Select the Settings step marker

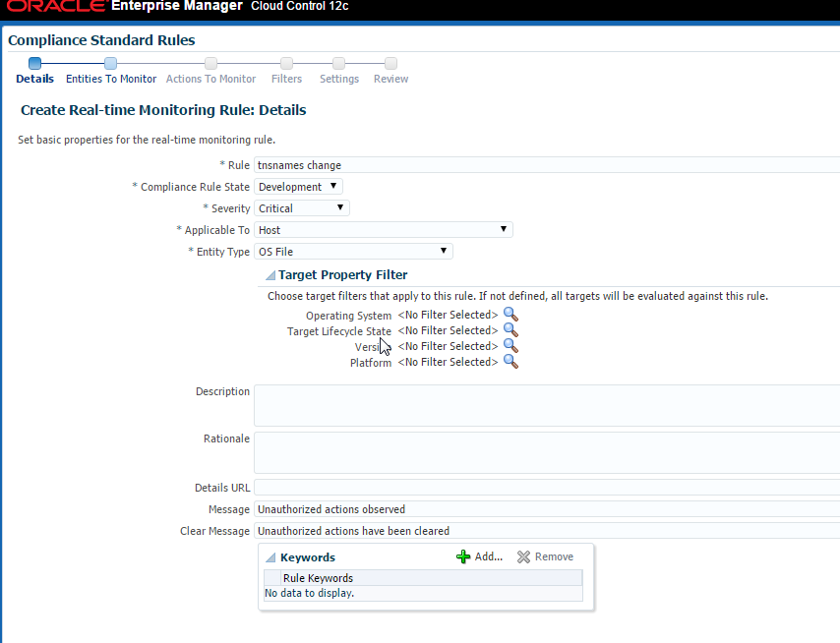(338, 63)
